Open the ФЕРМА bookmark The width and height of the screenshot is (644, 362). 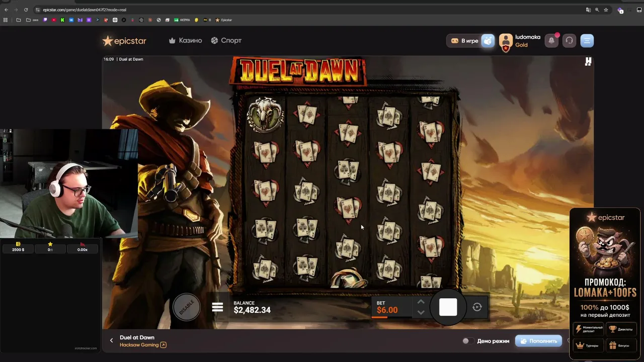(x=182, y=20)
